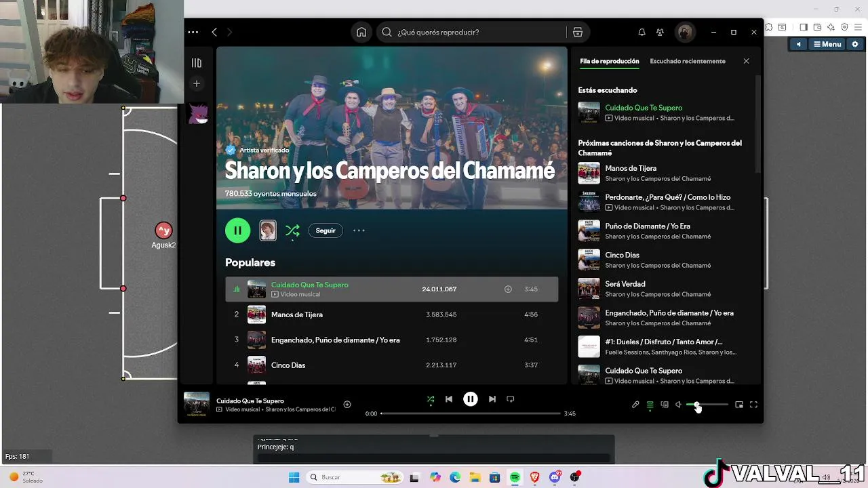This screenshot has width=868, height=488.
Task: Click the Windows taskbar Buscar search box
Action: point(354,477)
